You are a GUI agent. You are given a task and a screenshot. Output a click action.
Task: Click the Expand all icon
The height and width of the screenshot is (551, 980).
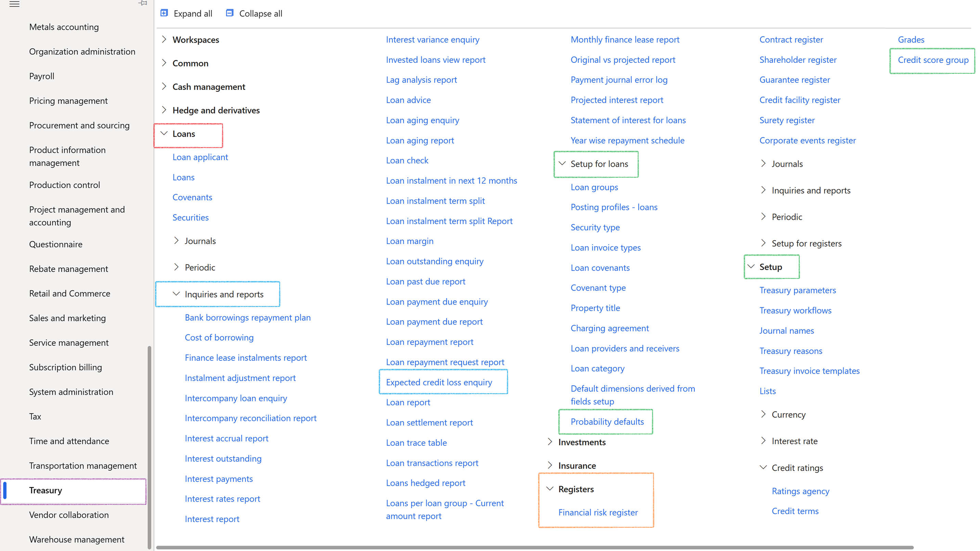pos(164,13)
